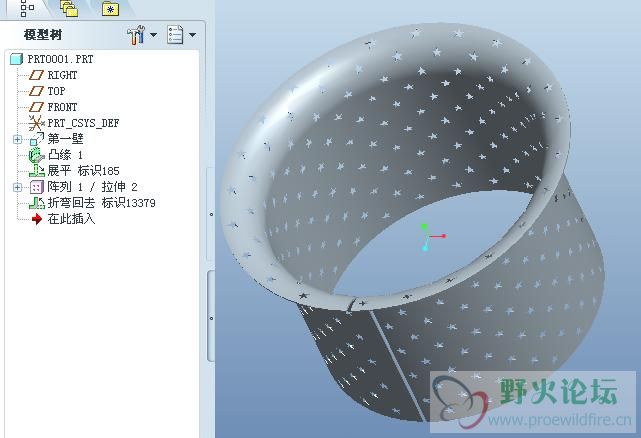The width and height of the screenshot is (641, 438).
Task: Expand the 阵列 1 / 拉伸 2 pattern node
Action: pyautogui.click(x=17, y=187)
